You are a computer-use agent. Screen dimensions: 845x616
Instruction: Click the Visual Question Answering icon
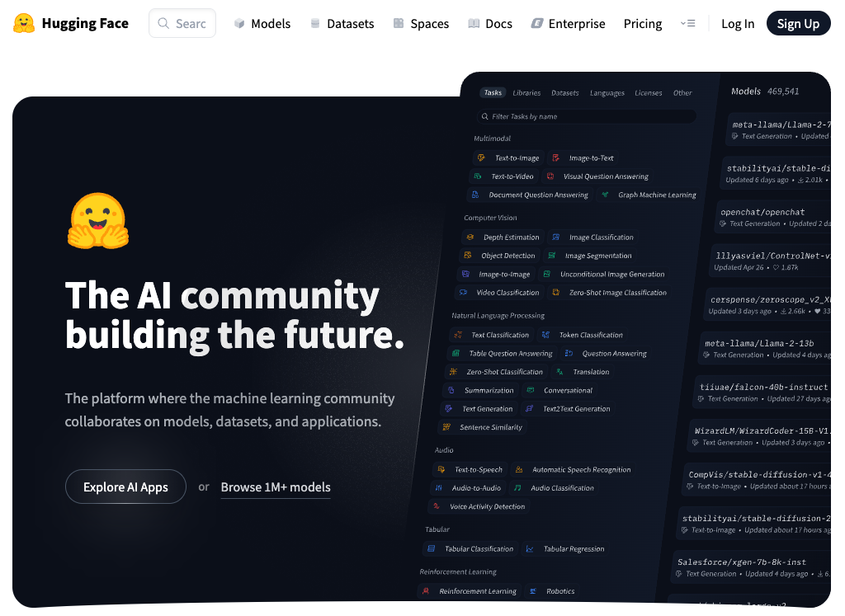[x=550, y=176]
